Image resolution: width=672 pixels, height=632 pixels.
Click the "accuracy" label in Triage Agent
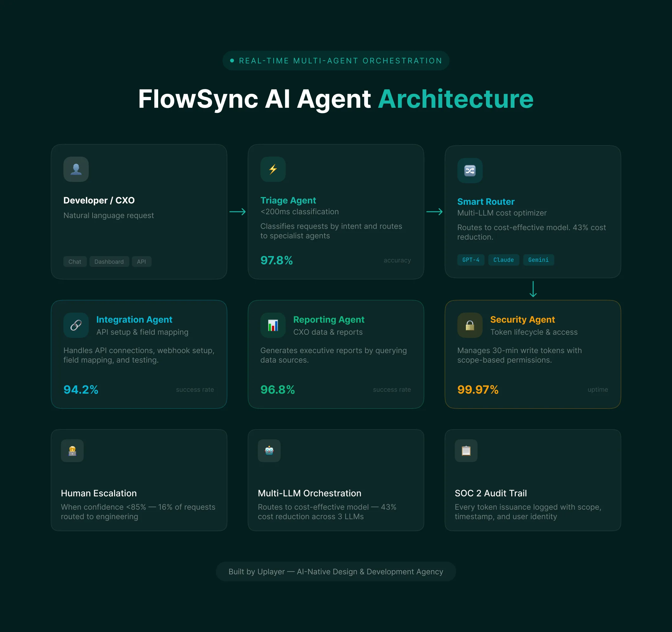[x=397, y=260]
